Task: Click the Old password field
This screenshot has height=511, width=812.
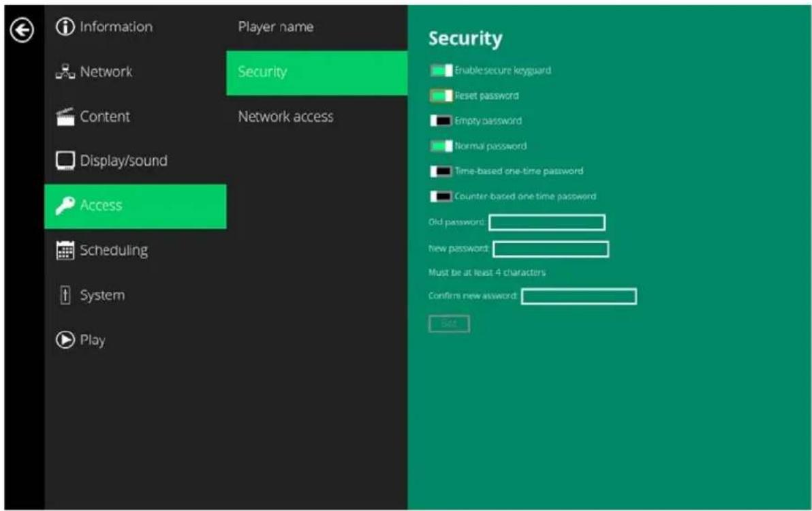Action: (547, 223)
